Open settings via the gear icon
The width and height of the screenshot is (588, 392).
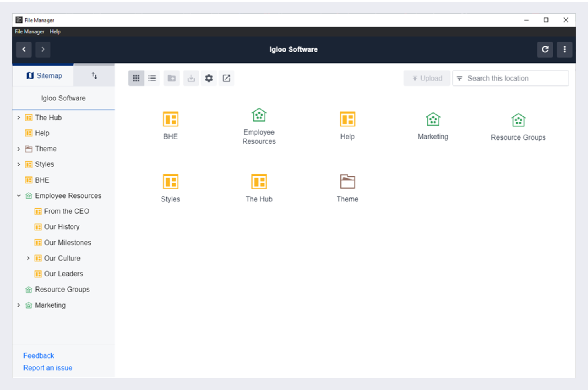[x=209, y=78]
